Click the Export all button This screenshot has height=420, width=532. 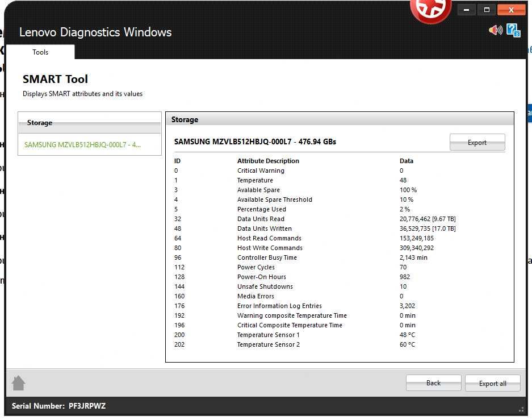point(492,383)
